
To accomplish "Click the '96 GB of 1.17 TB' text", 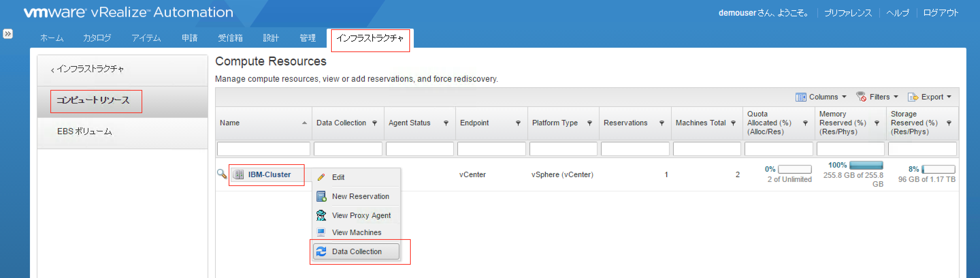I will click(927, 179).
